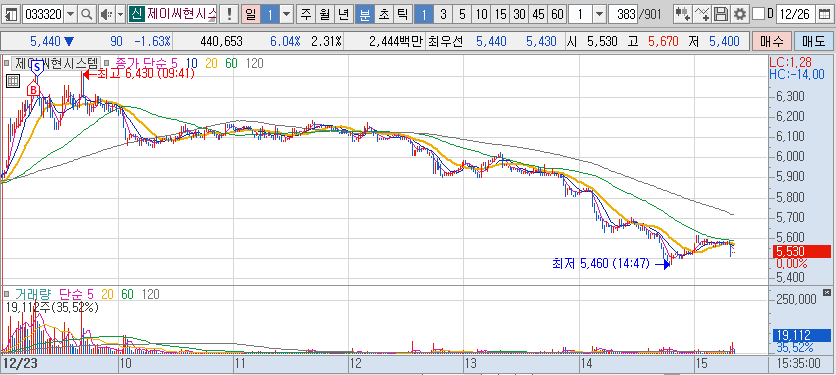Click the add candlestick chart icon
Screen dimensions: 836x375
[683, 14]
